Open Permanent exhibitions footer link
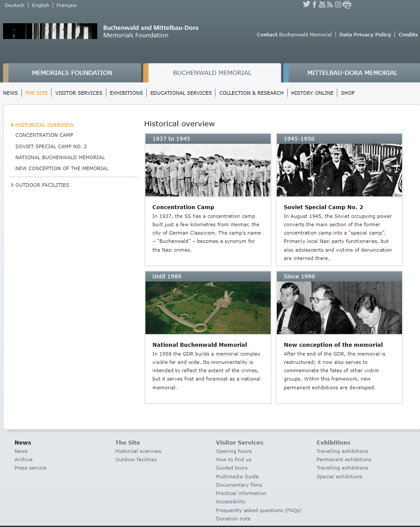The height and width of the screenshot is (527, 420). 344,459
